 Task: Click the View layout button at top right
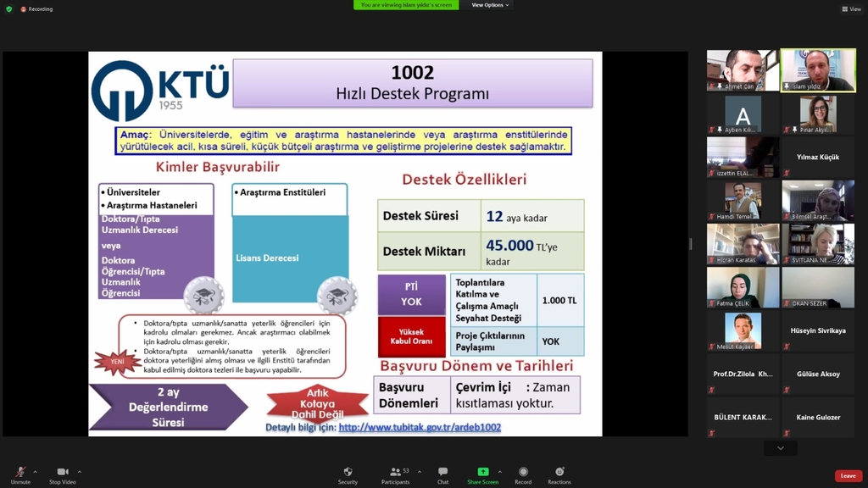851,8
